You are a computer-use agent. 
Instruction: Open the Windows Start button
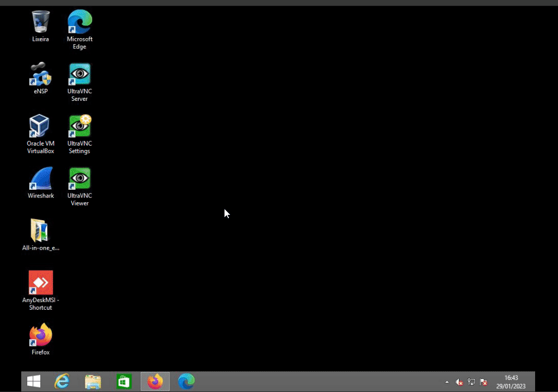(x=34, y=381)
